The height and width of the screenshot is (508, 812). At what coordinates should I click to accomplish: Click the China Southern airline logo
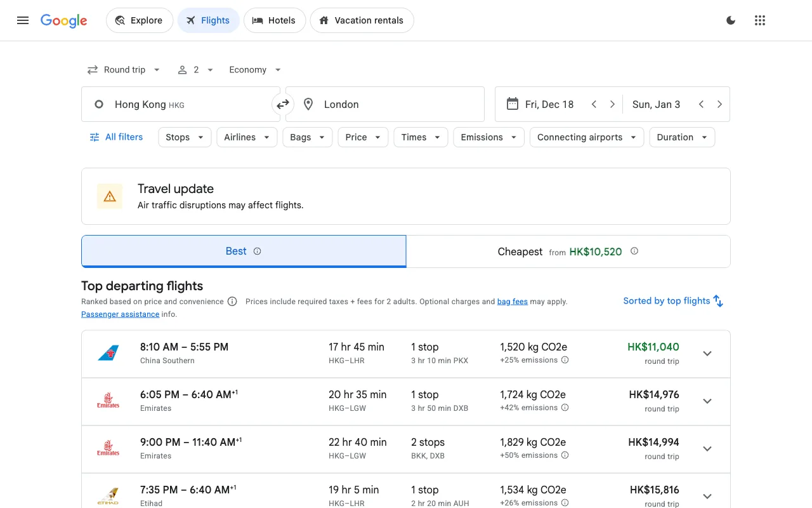pos(108,353)
